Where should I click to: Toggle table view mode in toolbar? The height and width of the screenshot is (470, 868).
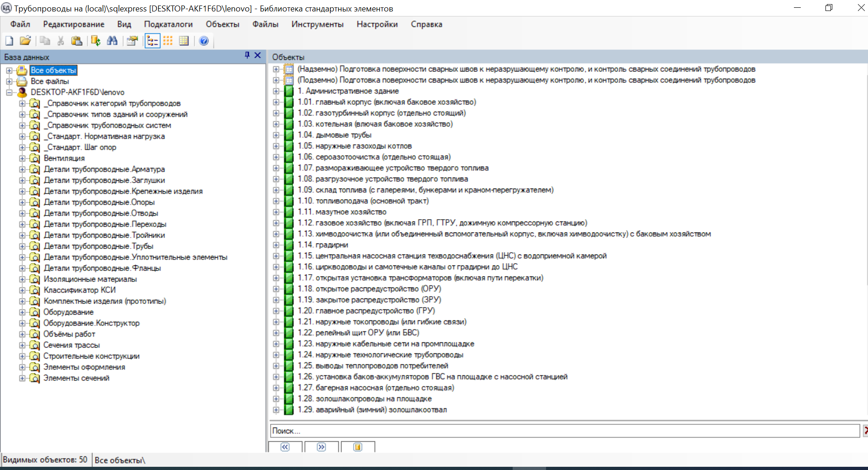[184, 41]
